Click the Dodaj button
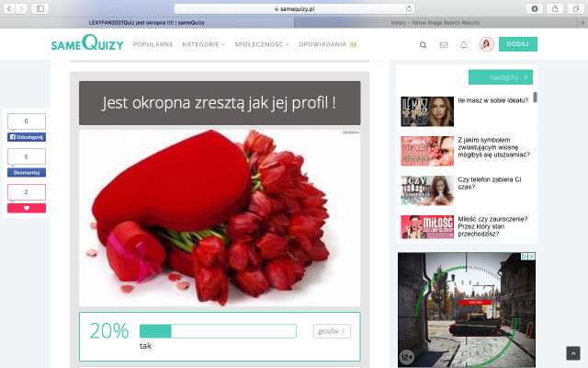588x368 pixels. (x=517, y=44)
